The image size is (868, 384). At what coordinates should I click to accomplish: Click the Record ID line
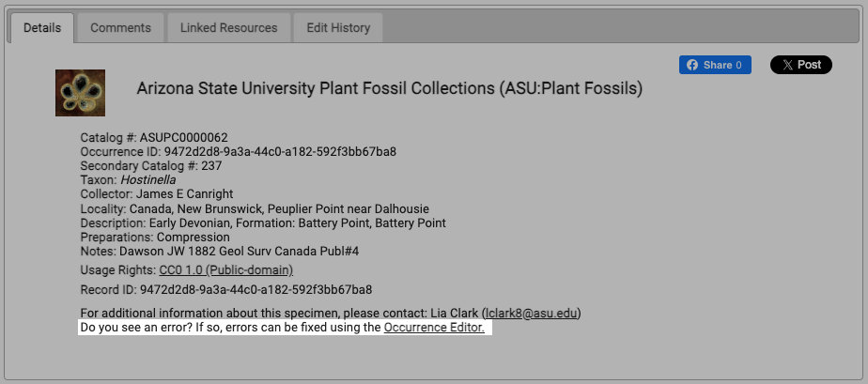tap(225, 289)
